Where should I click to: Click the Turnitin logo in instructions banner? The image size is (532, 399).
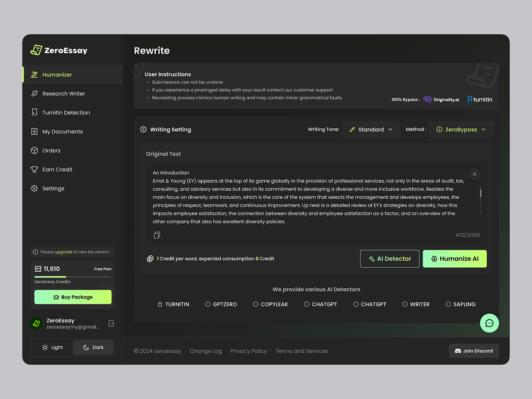(480, 100)
